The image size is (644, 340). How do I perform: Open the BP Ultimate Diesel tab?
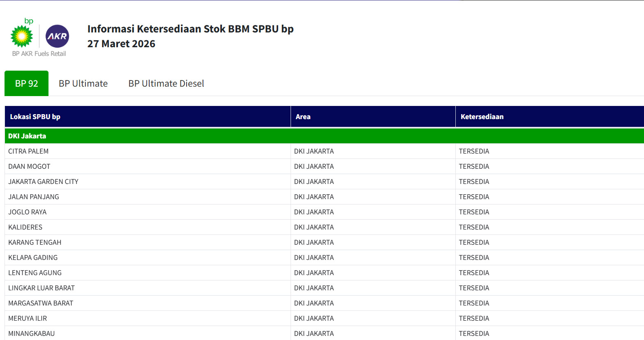coord(166,84)
